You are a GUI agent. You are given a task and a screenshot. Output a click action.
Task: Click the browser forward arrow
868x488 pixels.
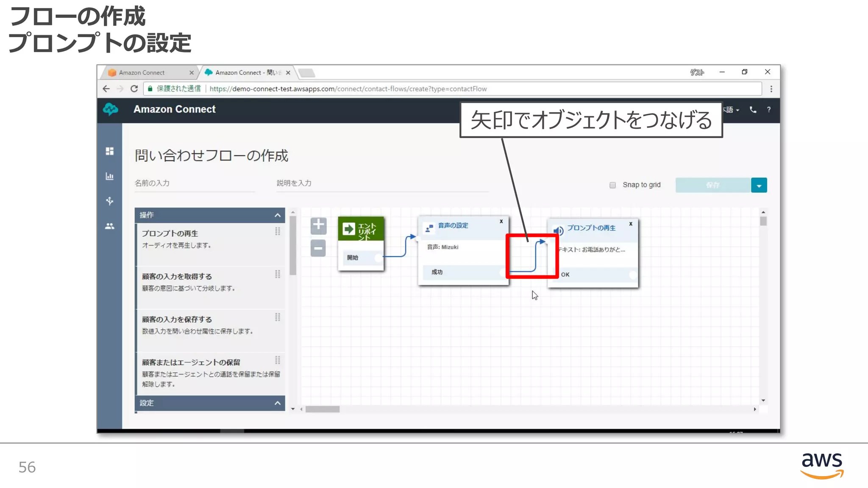tap(120, 89)
